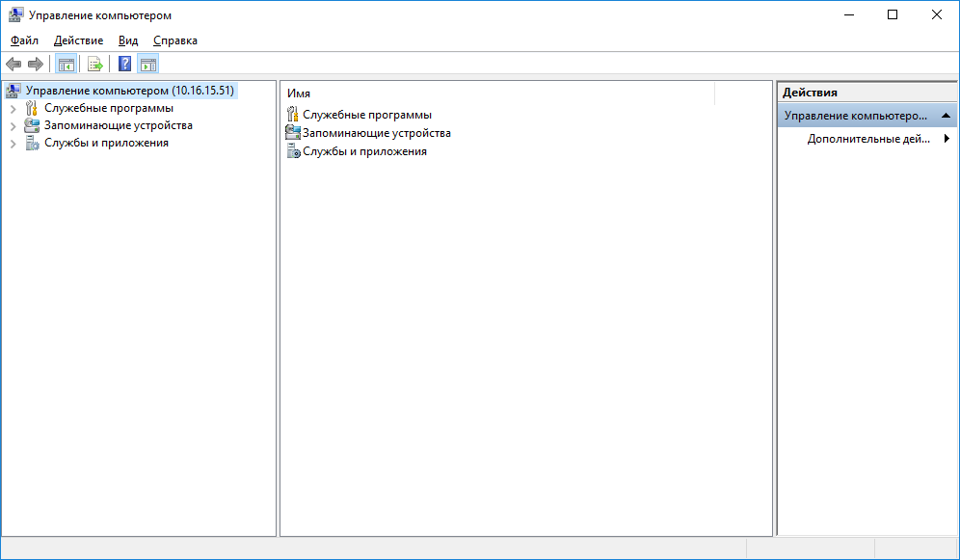960x560 pixels.
Task: Click the Имя column header
Action: (x=499, y=93)
